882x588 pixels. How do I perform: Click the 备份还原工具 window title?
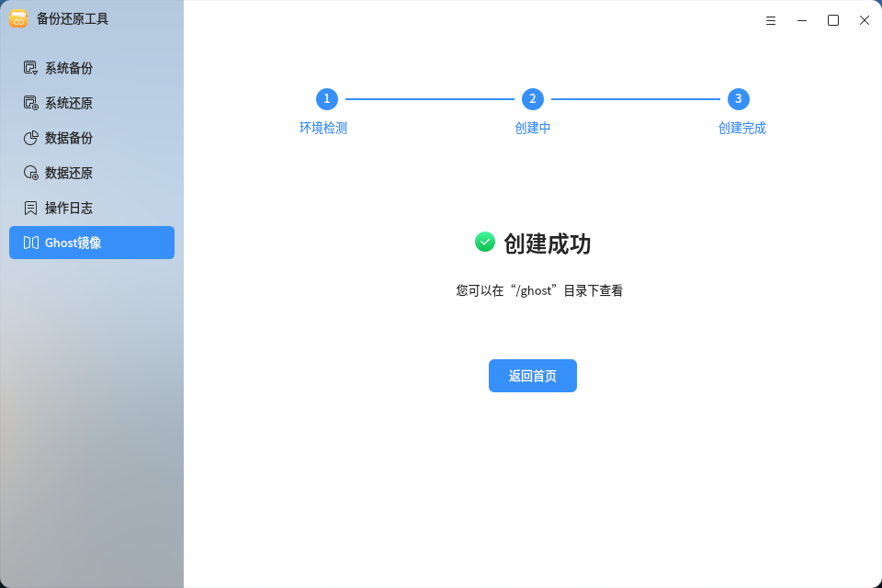[73, 18]
